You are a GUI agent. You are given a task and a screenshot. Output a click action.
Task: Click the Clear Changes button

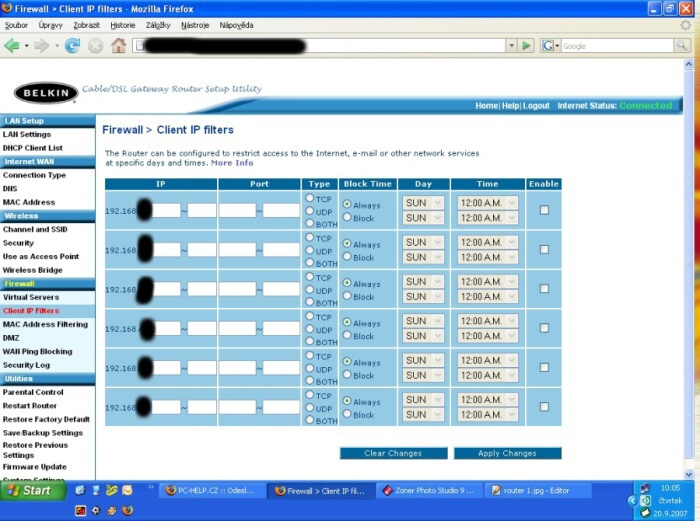click(393, 453)
